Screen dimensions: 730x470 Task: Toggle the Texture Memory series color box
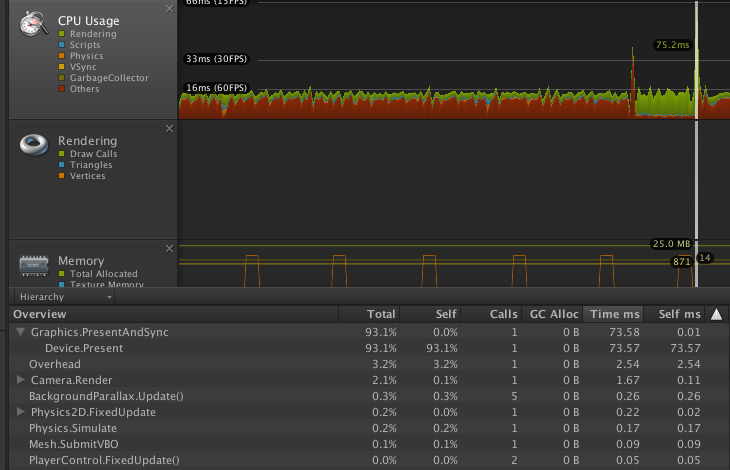point(61,284)
